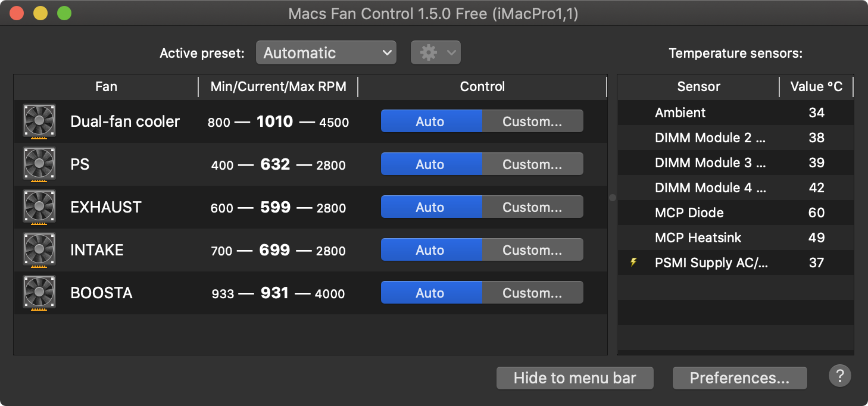
Task: Click the 632 current RPM value
Action: click(275, 164)
